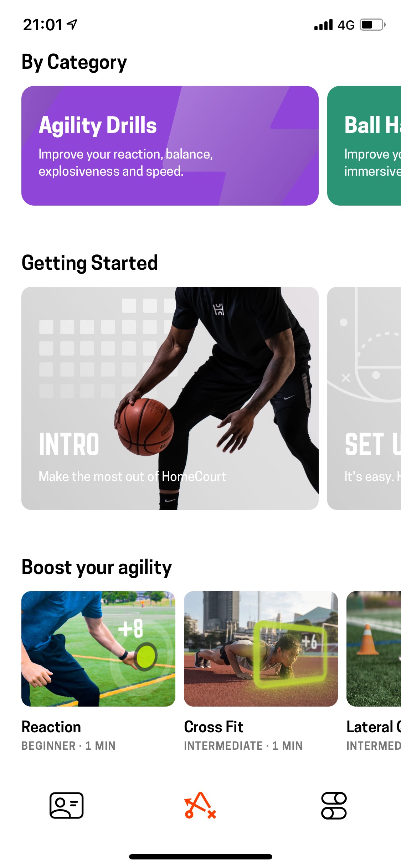This screenshot has width=401, height=868.
Task: Tap the location arrow in status bar
Action: click(72, 25)
